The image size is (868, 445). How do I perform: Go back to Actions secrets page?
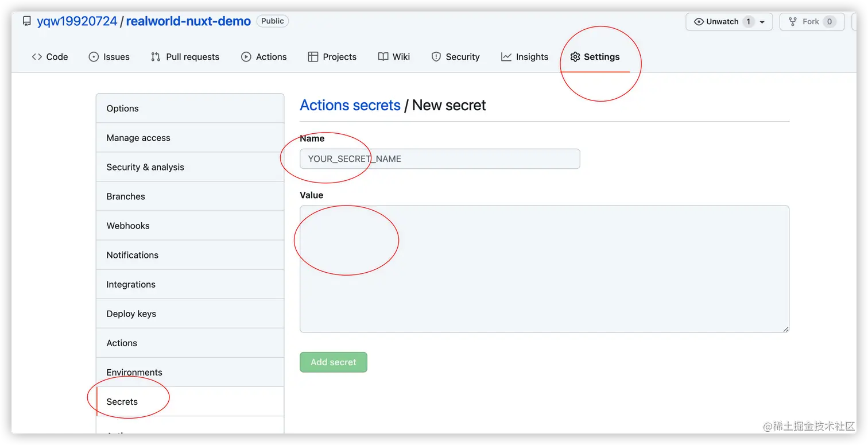click(350, 105)
